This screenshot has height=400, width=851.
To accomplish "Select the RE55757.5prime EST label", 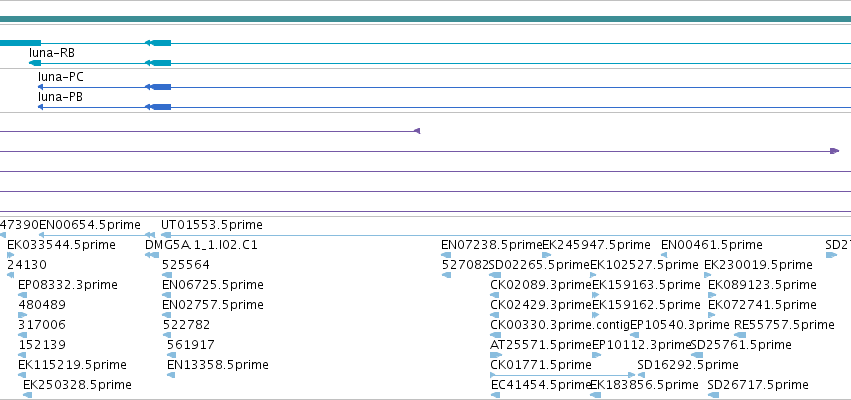I will [784, 325].
